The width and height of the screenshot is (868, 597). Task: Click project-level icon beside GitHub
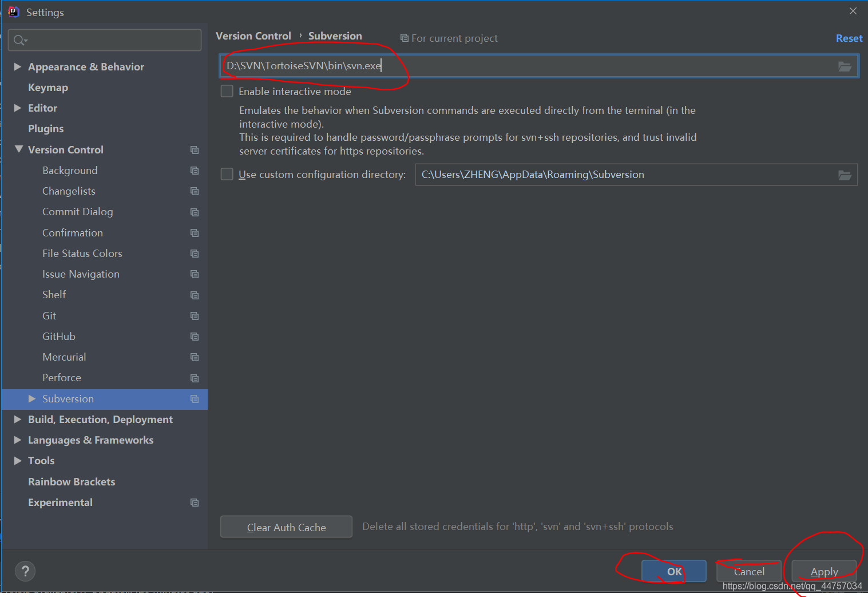click(195, 337)
